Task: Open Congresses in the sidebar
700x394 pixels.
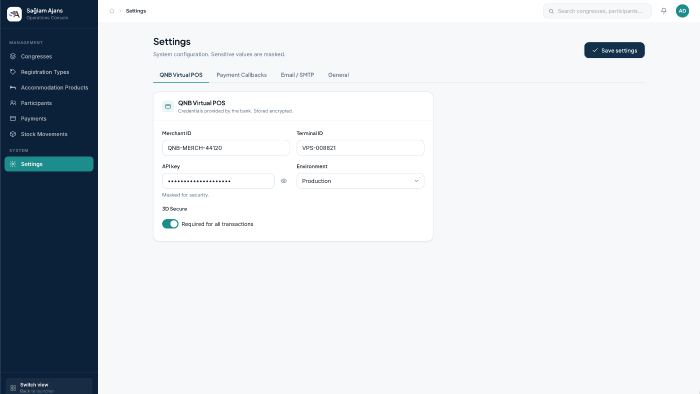Action: point(49,56)
